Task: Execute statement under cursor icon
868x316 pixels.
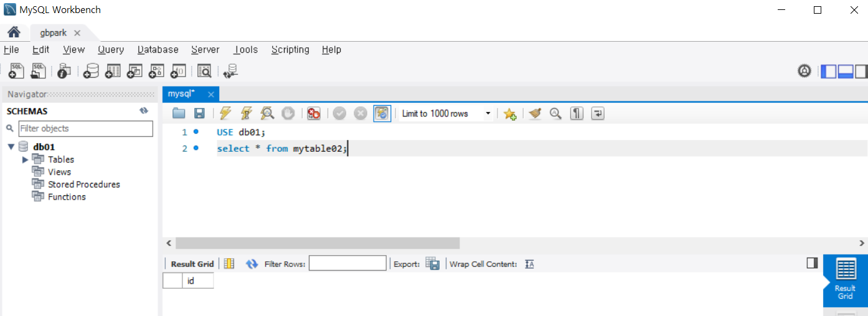Action: coord(246,113)
